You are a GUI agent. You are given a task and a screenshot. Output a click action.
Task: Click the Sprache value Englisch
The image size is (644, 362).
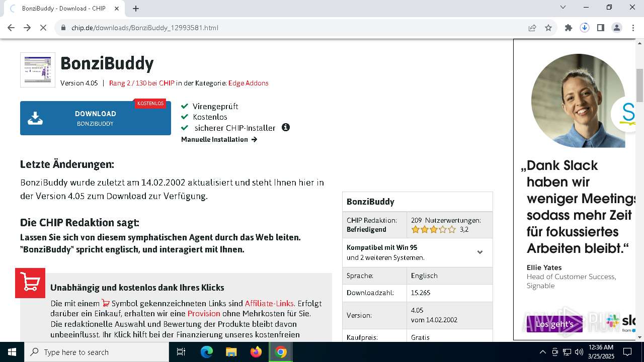(x=424, y=276)
